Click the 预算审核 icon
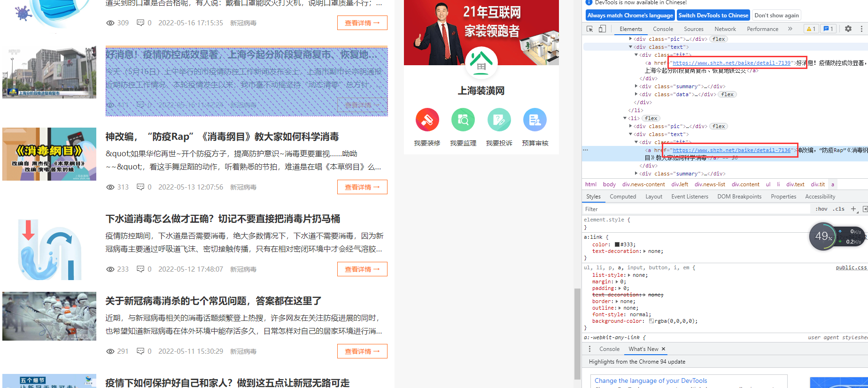This screenshot has height=388, width=868. tap(535, 120)
